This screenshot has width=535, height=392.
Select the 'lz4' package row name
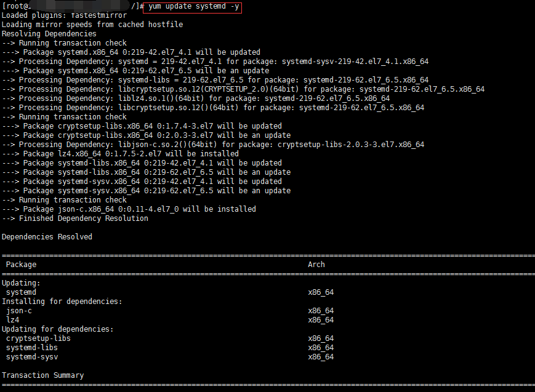12,320
